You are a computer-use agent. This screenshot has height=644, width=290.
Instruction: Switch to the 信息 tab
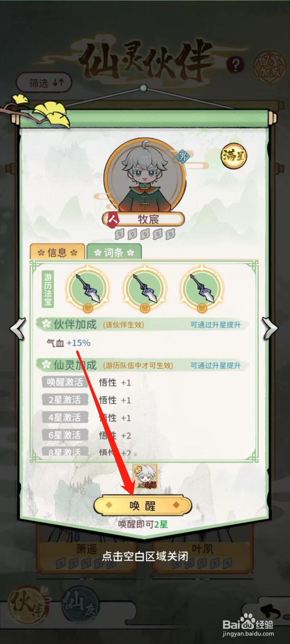[x=57, y=252]
